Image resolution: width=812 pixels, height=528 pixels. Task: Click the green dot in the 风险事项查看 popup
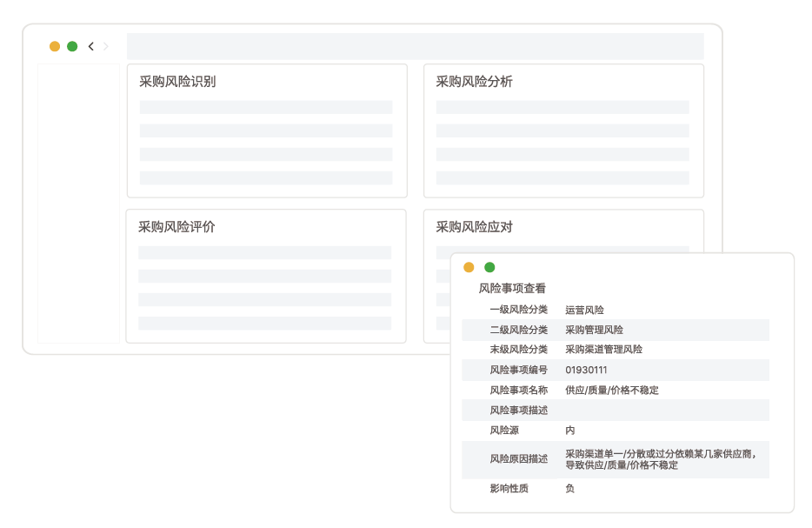[489, 267]
